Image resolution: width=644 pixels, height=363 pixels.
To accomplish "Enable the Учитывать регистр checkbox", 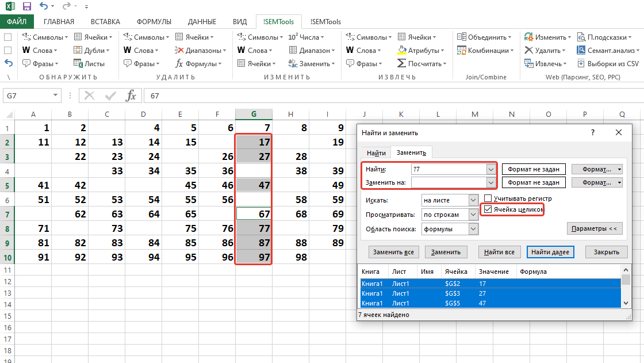I will coord(488,198).
